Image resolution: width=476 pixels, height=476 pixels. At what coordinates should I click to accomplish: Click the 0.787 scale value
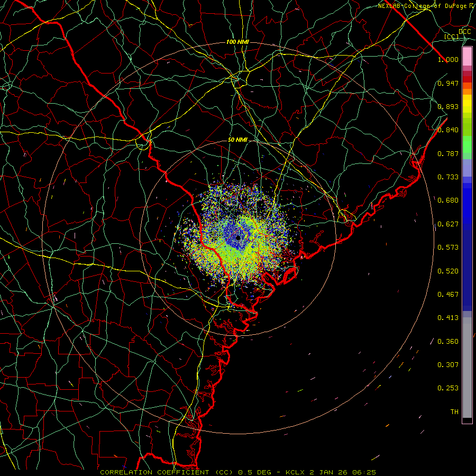click(x=448, y=153)
